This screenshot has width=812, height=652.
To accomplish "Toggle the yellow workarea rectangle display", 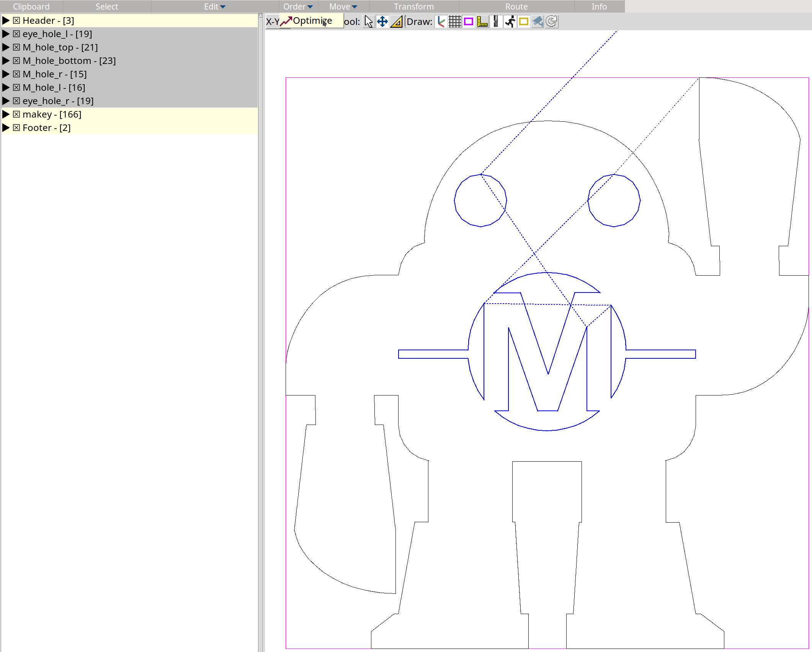I will [524, 22].
